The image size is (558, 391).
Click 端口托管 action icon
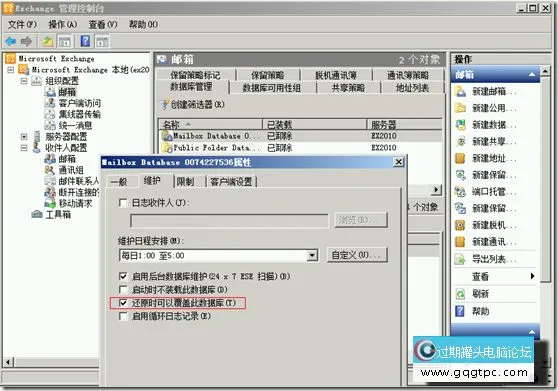pyautogui.click(x=460, y=192)
